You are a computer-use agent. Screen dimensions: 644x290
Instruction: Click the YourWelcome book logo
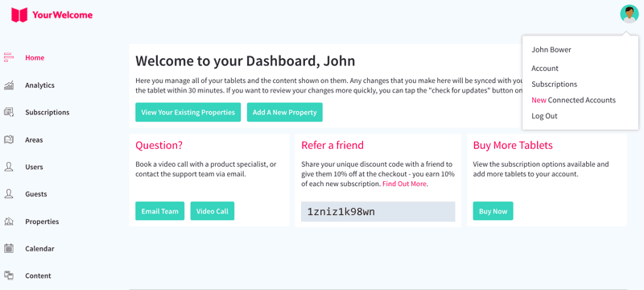pos(19,15)
